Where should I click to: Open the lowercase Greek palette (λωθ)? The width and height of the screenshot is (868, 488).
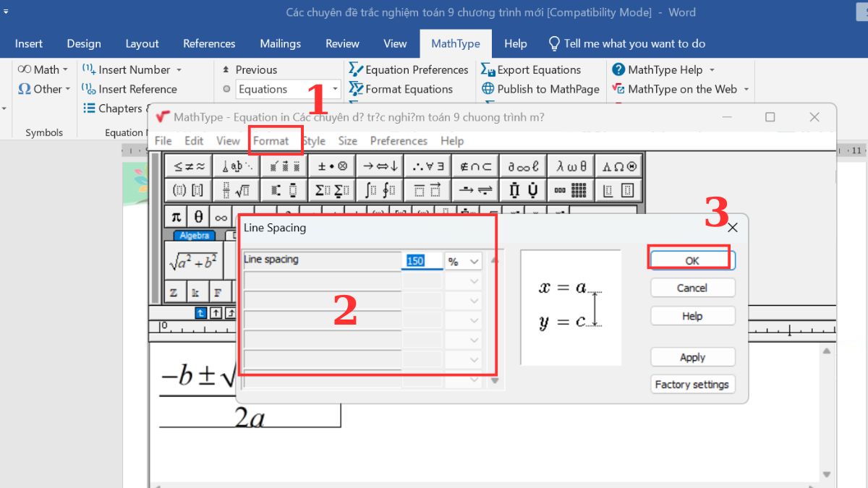point(571,166)
